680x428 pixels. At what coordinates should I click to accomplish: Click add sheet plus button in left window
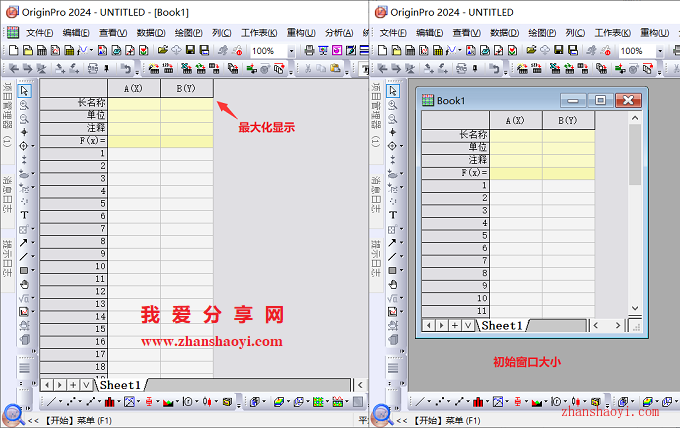click(x=73, y=385)
